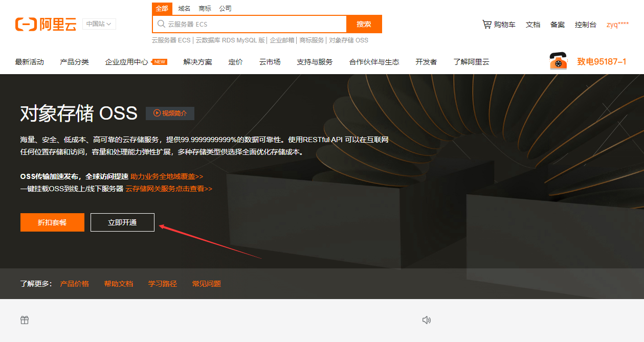Click the 折扣套餐 button
The image size is (644, 342).
(52, 222)
